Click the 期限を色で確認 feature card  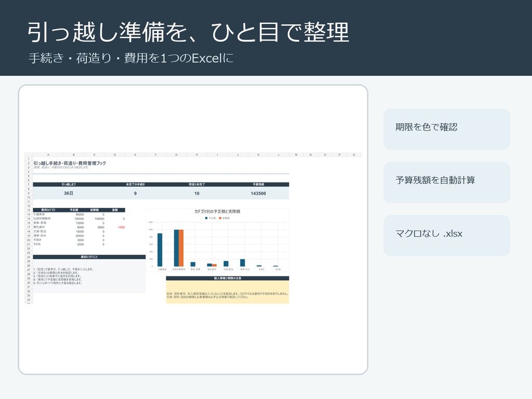[x=446, y=129]
